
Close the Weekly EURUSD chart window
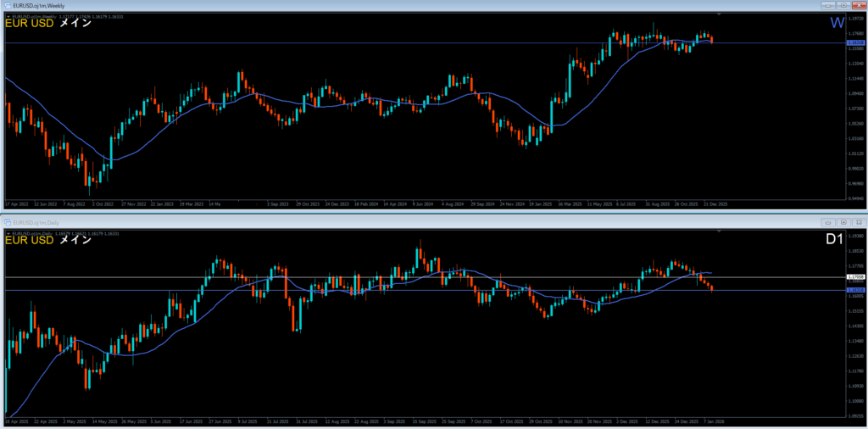click(858, 5)
